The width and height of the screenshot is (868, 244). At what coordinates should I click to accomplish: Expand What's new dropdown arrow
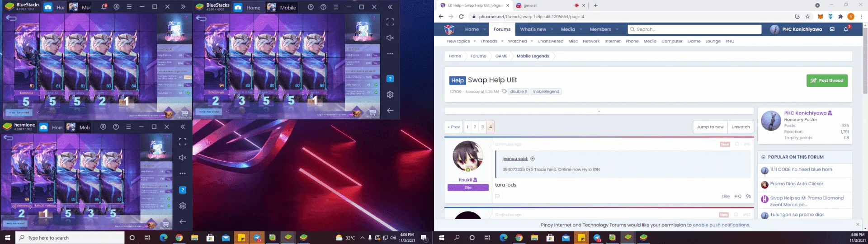(552, 29)
